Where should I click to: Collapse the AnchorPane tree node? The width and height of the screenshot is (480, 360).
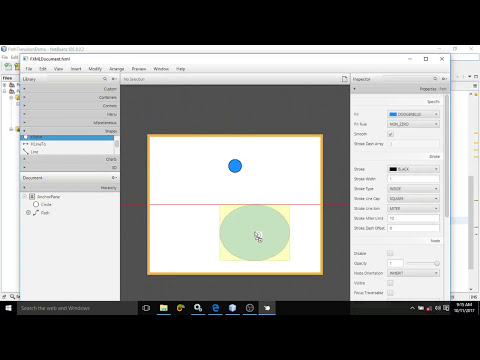(24, 196)
